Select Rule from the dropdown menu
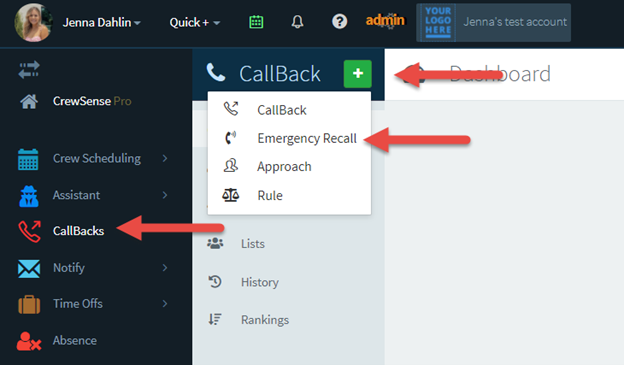The width and height of the screenshot is (624, 365). (x=270, y=195)
